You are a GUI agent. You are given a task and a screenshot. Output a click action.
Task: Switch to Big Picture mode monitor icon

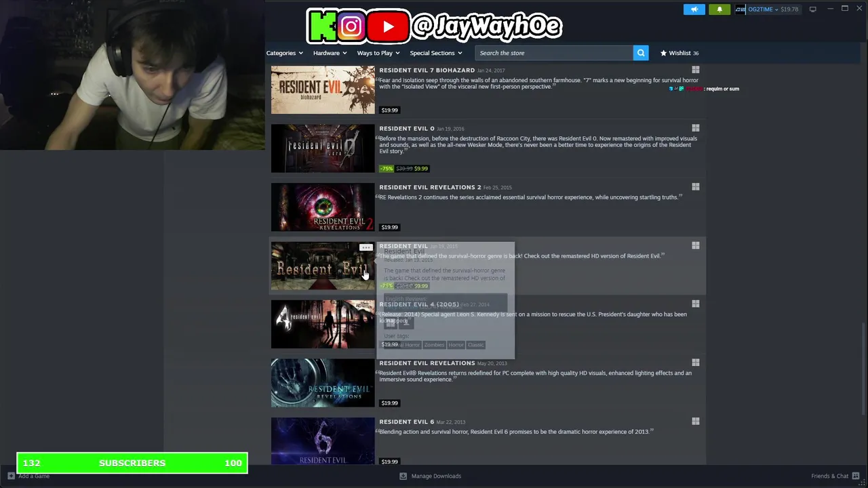point(812,9)
